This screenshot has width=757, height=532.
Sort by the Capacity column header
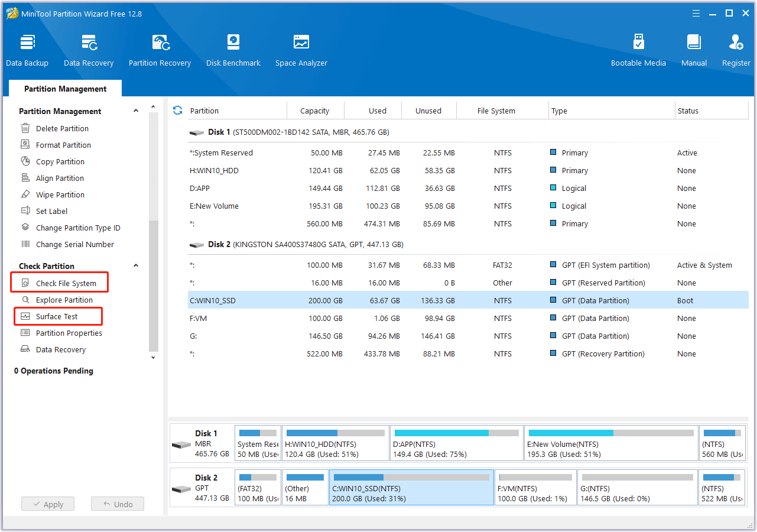click(x=314, y=111)
